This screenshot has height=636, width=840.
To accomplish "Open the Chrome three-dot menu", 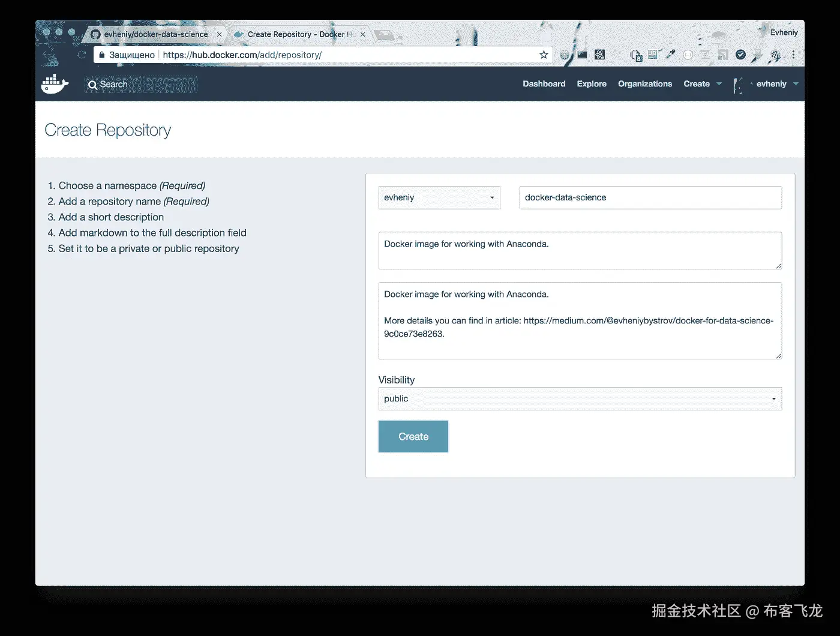I will (x=793, y=55).
